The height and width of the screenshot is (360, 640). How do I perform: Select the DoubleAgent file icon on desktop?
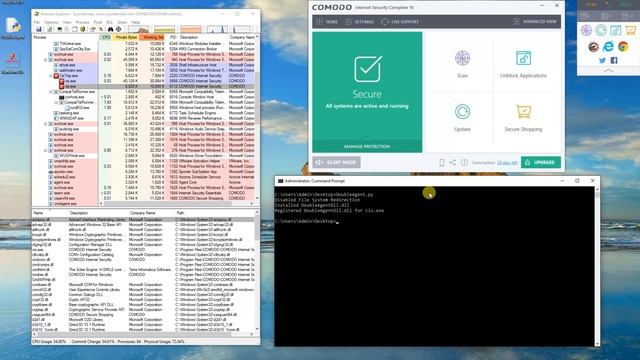pyautogui.click(x=13, y=28)
